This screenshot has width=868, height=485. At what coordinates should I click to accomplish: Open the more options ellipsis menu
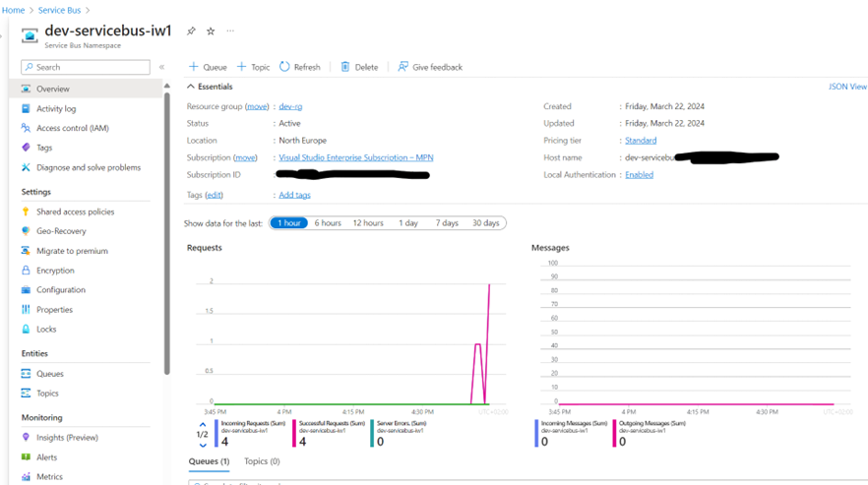[230, 31]
